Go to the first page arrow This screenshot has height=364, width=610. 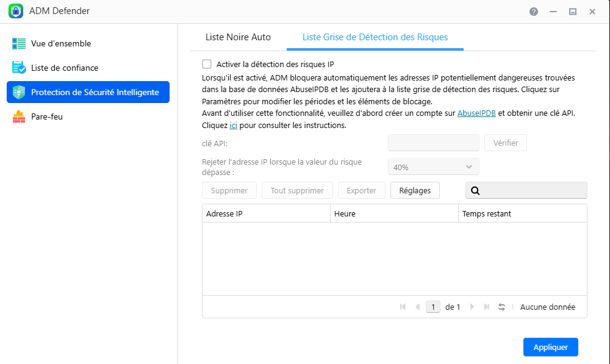403,307
